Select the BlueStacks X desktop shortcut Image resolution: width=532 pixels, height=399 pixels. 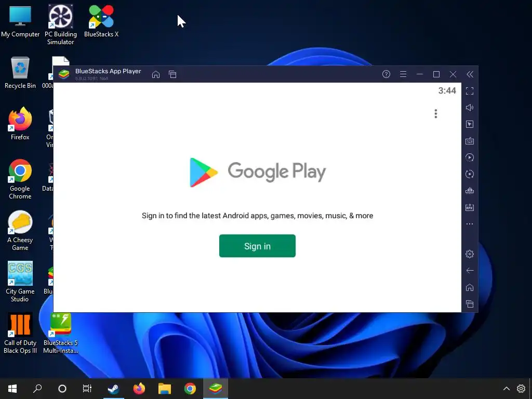[101, 21]
